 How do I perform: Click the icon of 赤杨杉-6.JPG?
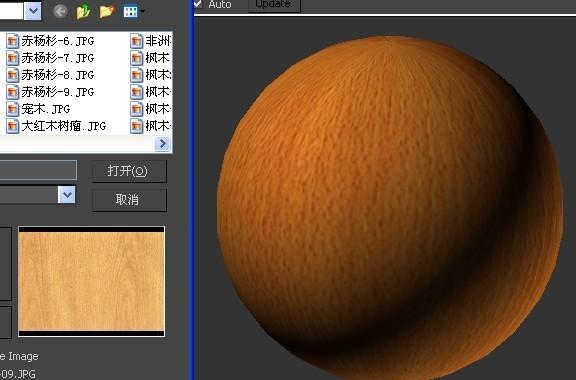[12, 41]
